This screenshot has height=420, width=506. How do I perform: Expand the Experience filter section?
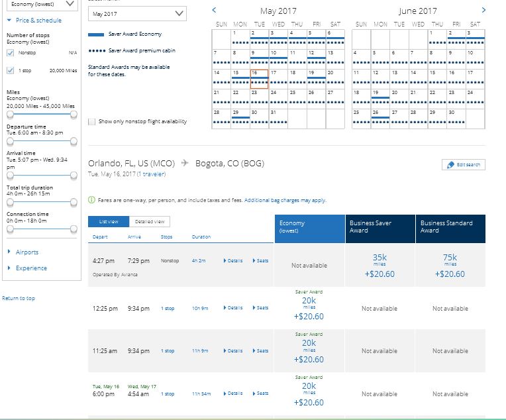[x=27, y=268]
